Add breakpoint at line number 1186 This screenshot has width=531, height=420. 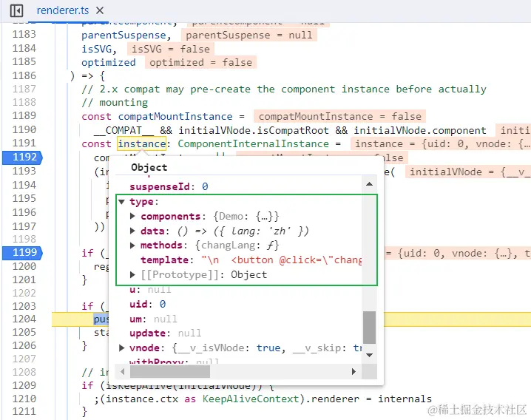tap(24, 75)
